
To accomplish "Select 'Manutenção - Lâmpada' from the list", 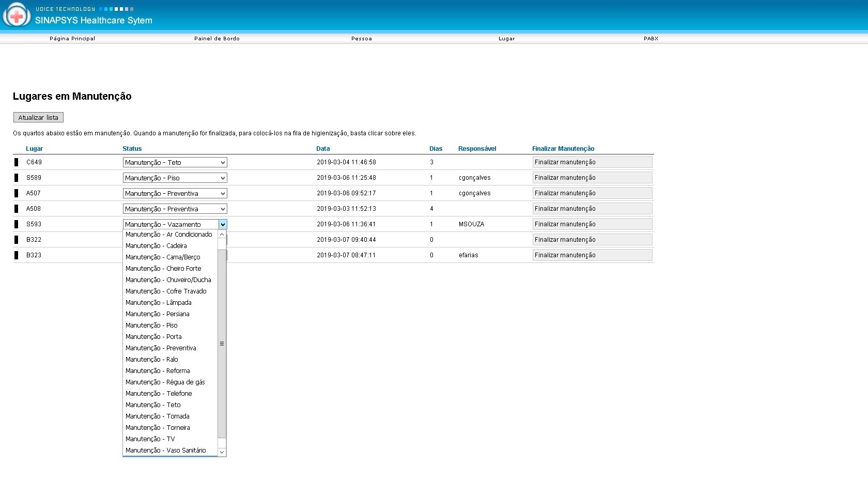I will click(158, 303).
